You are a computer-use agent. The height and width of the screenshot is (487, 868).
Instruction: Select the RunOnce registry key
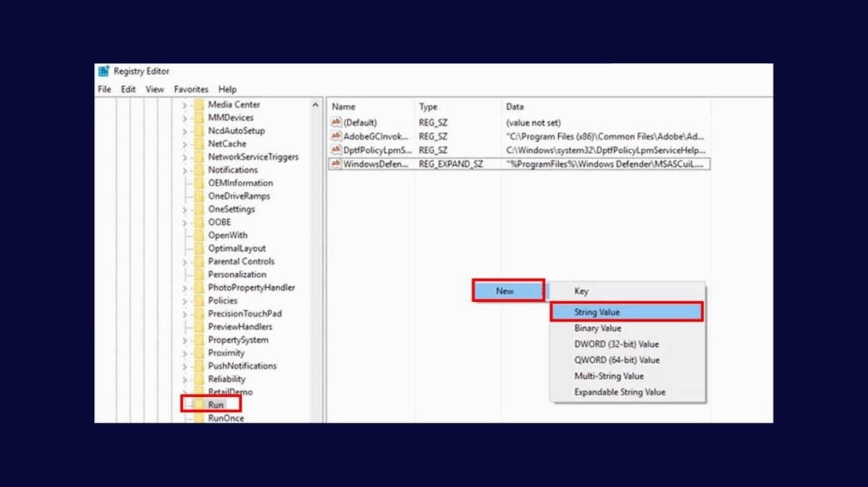pos(226,418)
